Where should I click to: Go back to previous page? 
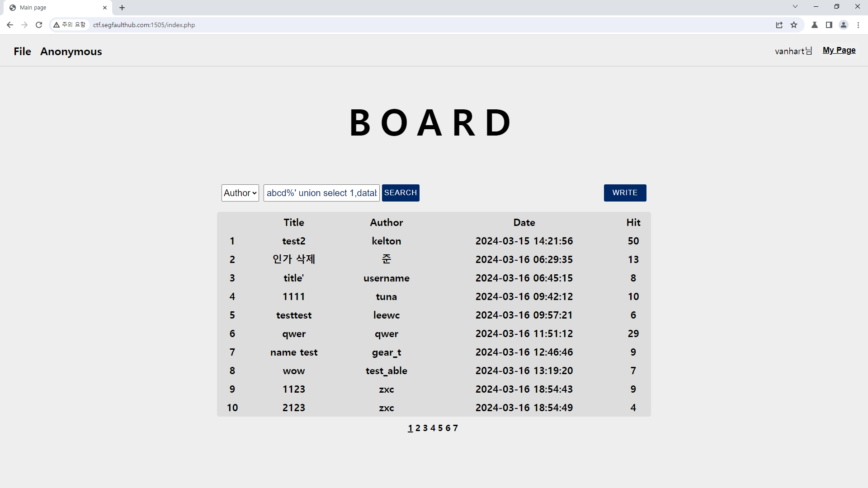[x=10, y=25]
